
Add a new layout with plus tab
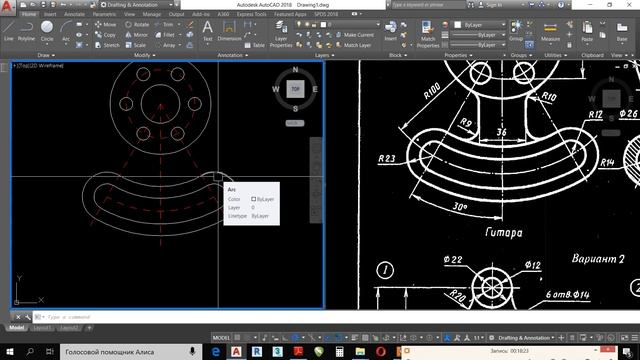[89, 328]
